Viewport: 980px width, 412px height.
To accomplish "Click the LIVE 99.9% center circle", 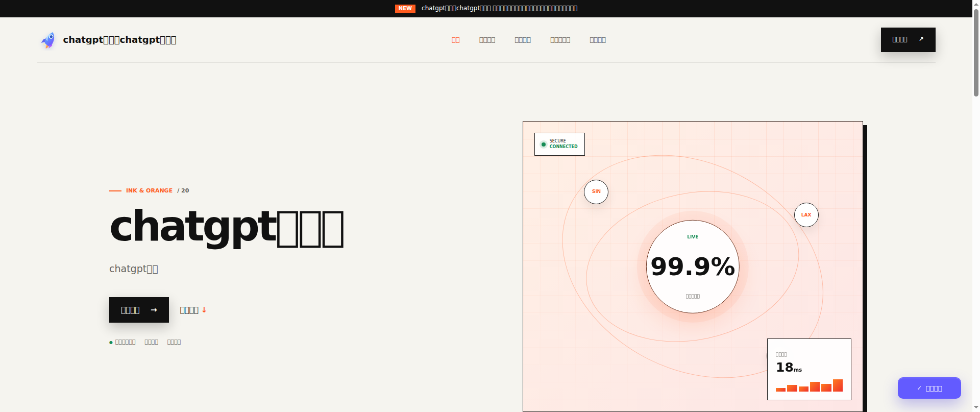I will coord(693,266).
